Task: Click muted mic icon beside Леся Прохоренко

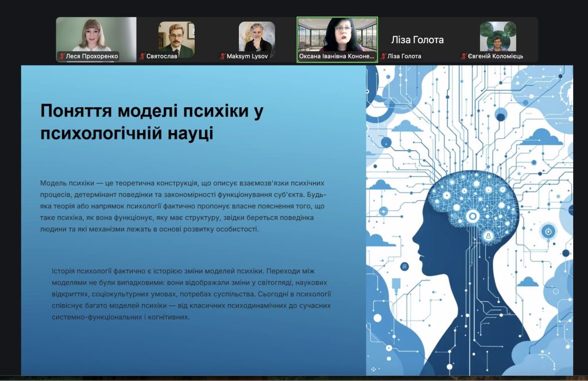Action: click(x=62, y=56)
